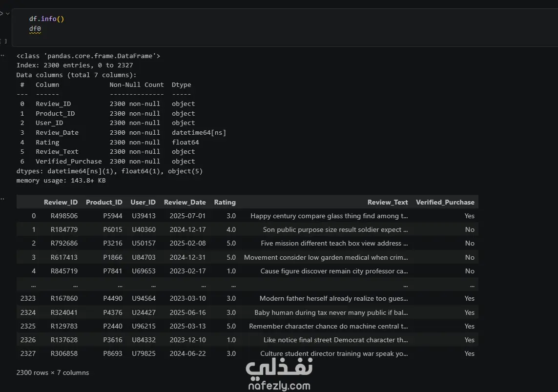This screenshot has width=558, height=392.
Task: Click the Product_ID column header in the table
Action: coord(104,202)
